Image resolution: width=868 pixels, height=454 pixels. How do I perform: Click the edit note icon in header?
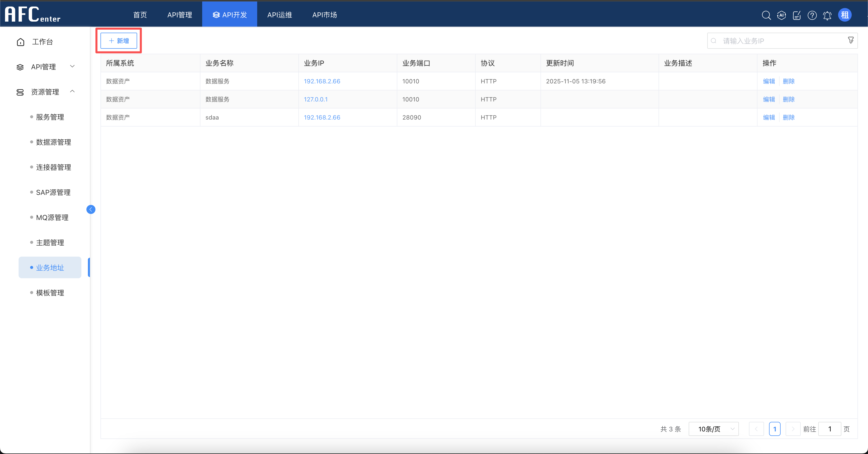click(x=797, y=15)
